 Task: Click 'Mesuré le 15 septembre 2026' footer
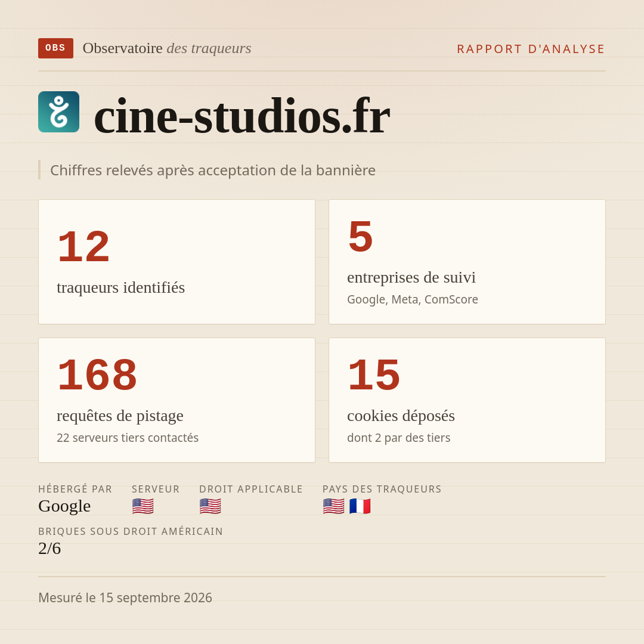[x=125, y=597]
